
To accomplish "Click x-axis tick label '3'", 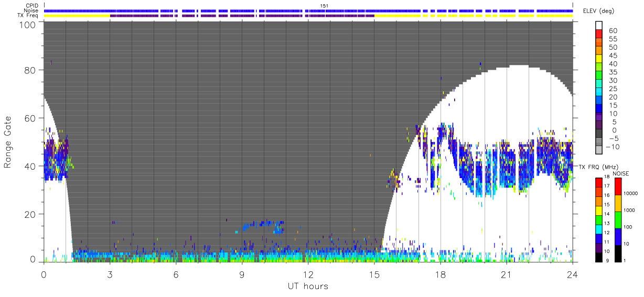I will click(x=110, y=274).
